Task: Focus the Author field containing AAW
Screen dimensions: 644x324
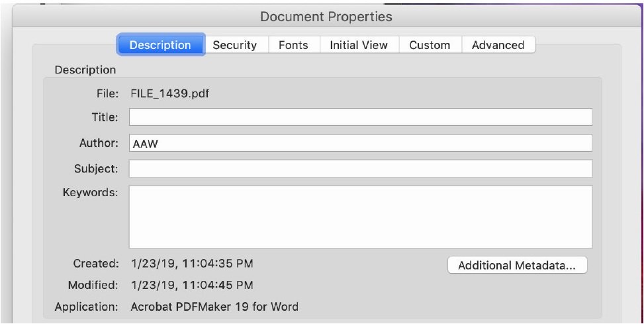Action: (360, 143)
